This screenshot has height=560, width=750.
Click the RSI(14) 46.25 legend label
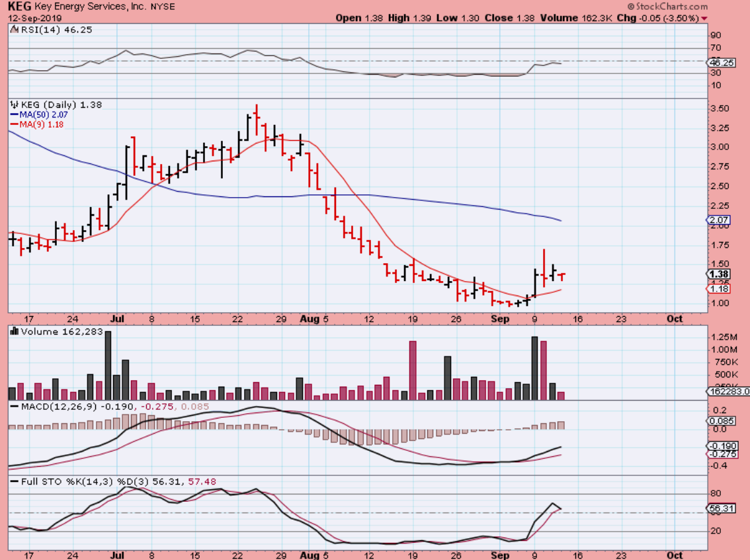point(56,30)
